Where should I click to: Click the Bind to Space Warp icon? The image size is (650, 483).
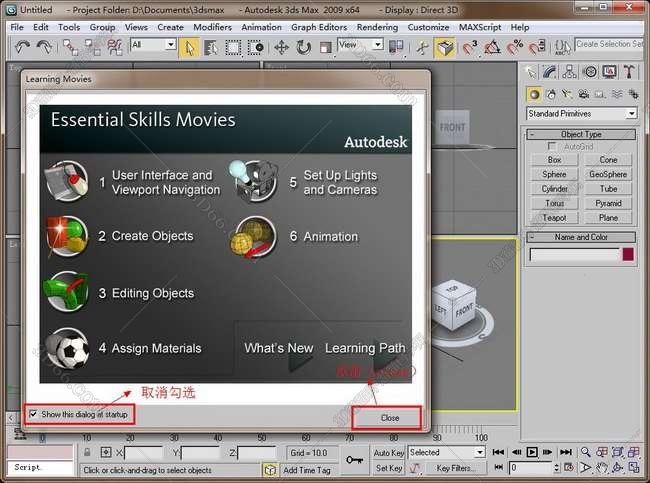(x=115, y=47)
